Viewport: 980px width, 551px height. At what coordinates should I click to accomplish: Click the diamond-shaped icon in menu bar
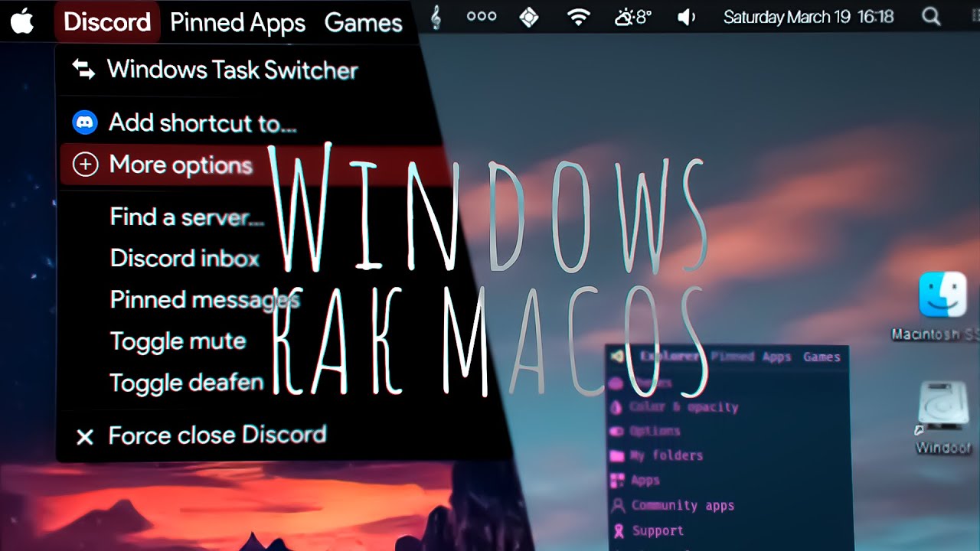(x=529, y=18)
